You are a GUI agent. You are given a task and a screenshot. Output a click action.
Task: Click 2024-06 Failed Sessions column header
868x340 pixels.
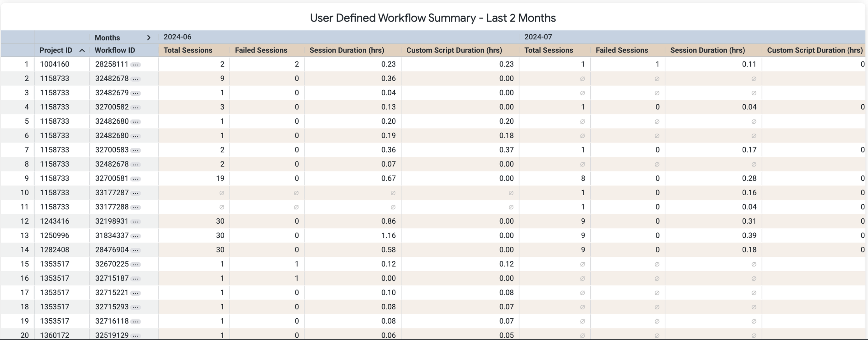tap(261, 50)
